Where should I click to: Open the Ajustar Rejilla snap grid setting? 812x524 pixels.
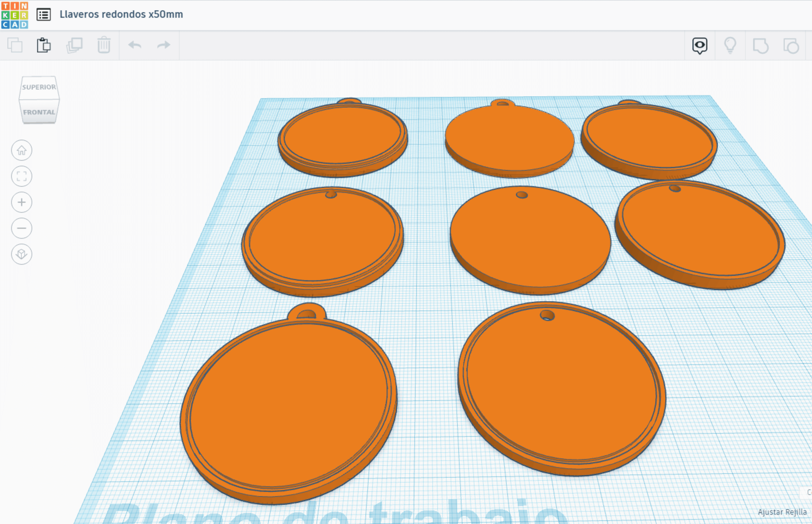(x=782, y=512)
